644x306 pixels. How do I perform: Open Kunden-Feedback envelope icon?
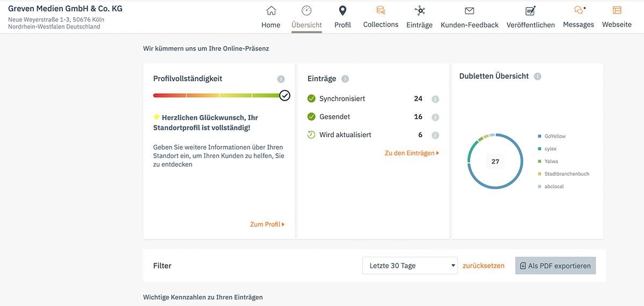(x=469, y=11)
